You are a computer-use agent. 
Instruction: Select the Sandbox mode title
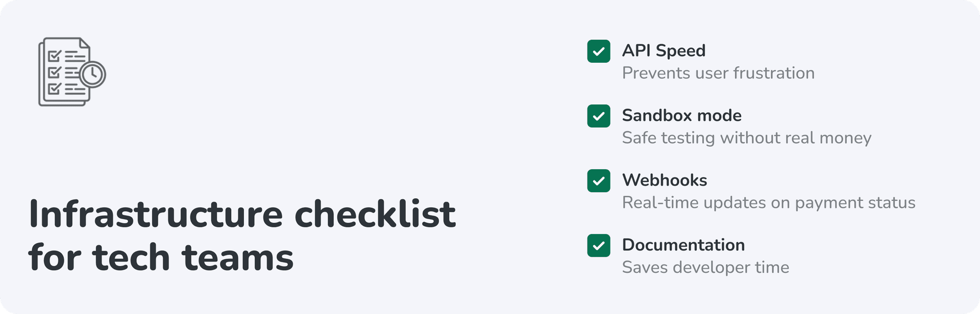(681, 115)
